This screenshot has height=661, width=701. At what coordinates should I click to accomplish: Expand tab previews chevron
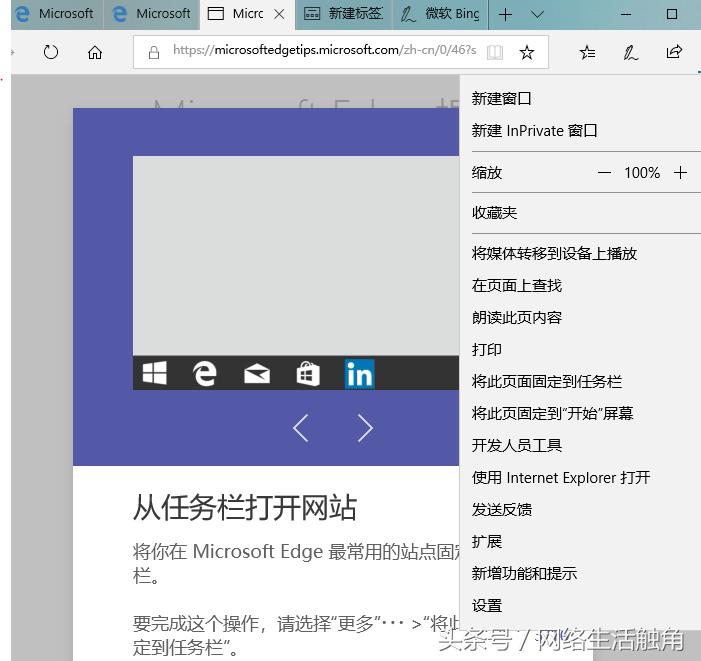click(x=537, y=15)
